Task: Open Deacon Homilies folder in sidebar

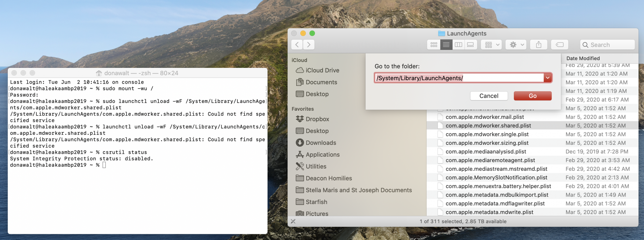Action: 324,178
